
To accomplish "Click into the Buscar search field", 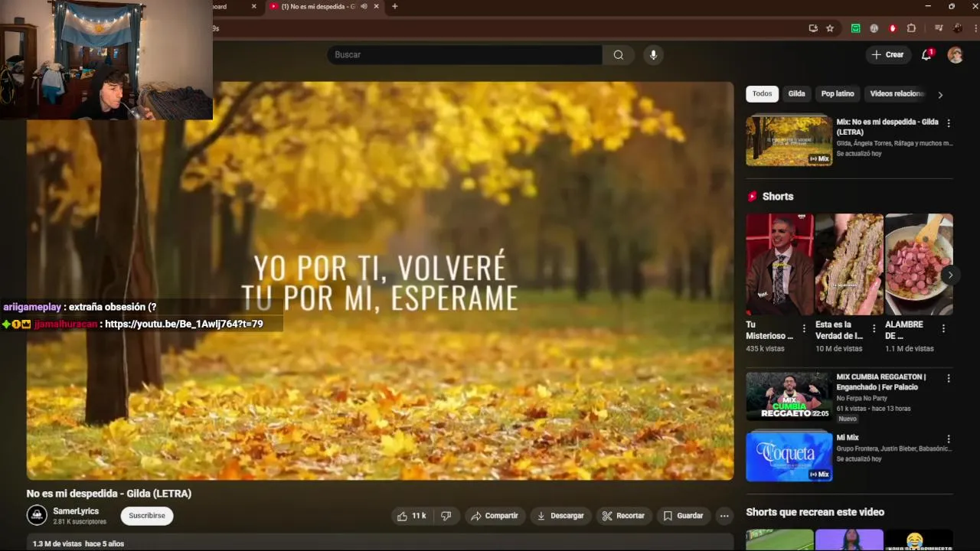I will pyautogui.click(x=465, y=54).
